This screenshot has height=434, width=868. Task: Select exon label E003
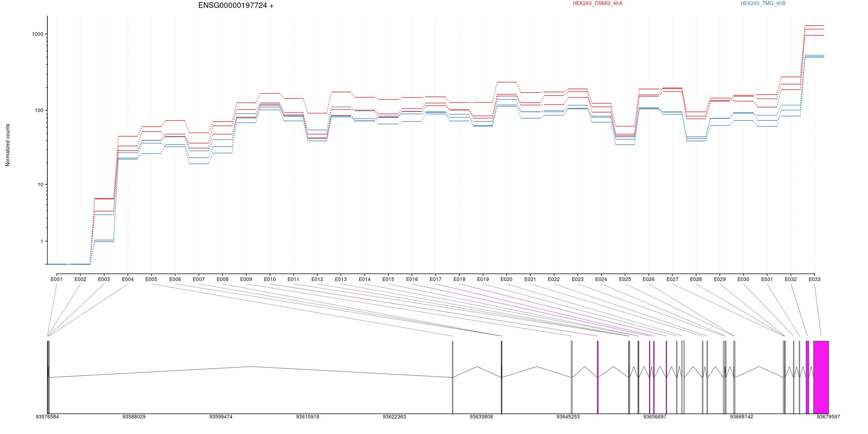click(104, 279)
